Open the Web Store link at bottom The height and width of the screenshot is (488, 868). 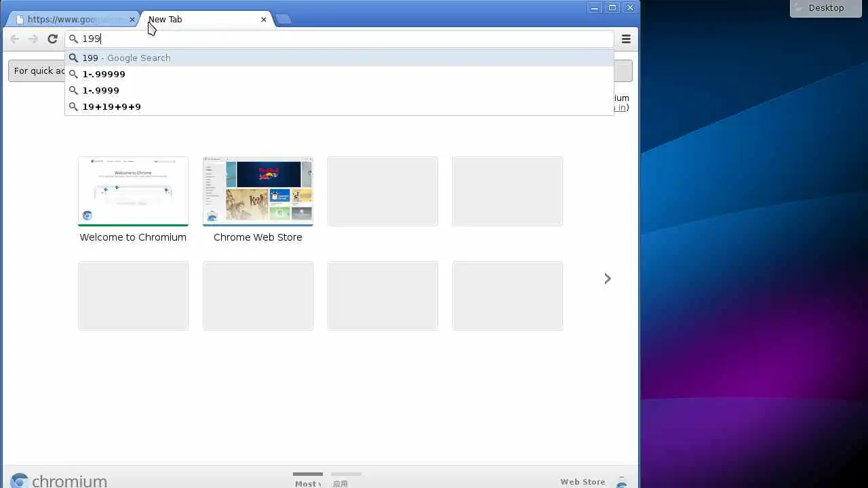583,482
